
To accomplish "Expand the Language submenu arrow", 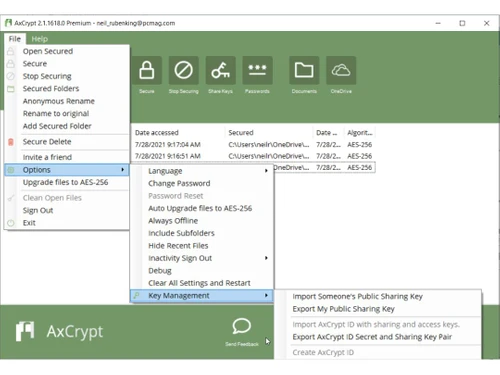I will (x=266, y=171).
